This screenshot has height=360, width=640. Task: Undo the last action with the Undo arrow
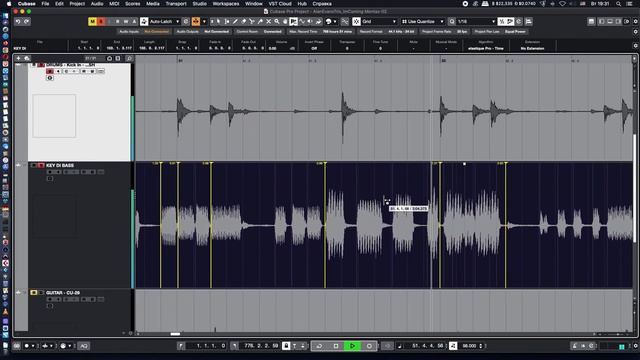[x=18, y=21]
